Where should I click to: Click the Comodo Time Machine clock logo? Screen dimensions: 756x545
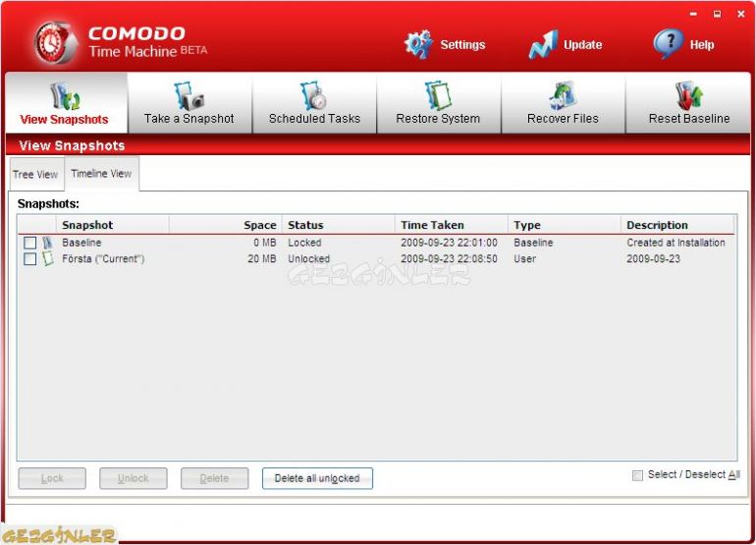55,43
